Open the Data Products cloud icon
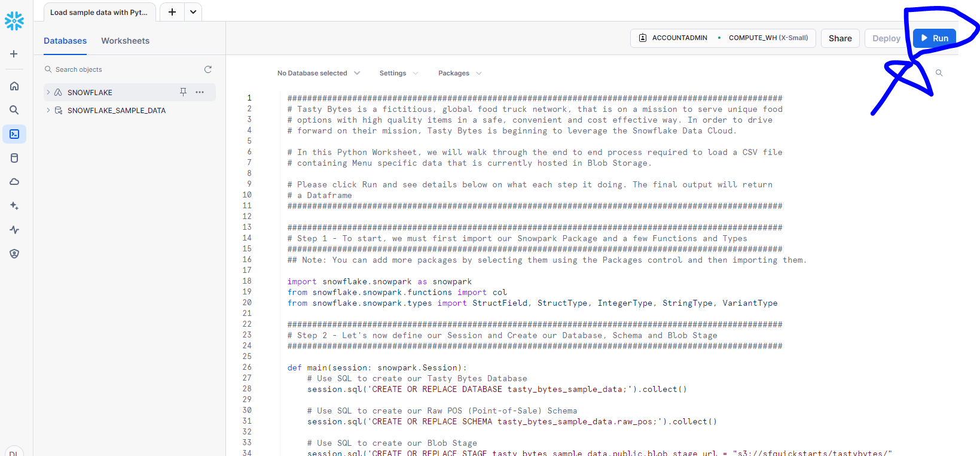The height and width of the screenshot is (456, 980). pos(14,182)
